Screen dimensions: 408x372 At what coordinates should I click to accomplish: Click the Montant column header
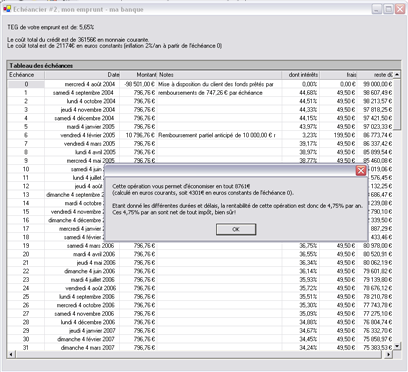(x=139, y=75)
